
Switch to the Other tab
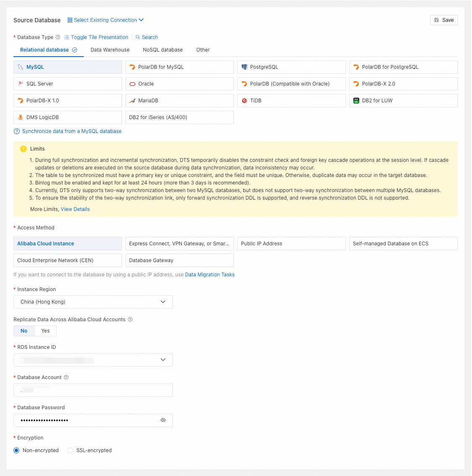(202, 50)
